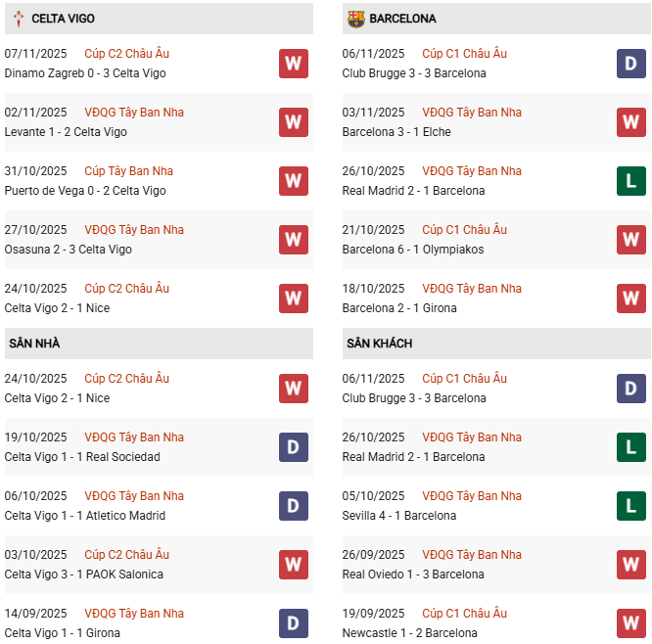Click the W badge for Dinamo Zagreb match
The height and width of the screenshot is (644, 652).
tap(294, 64)
